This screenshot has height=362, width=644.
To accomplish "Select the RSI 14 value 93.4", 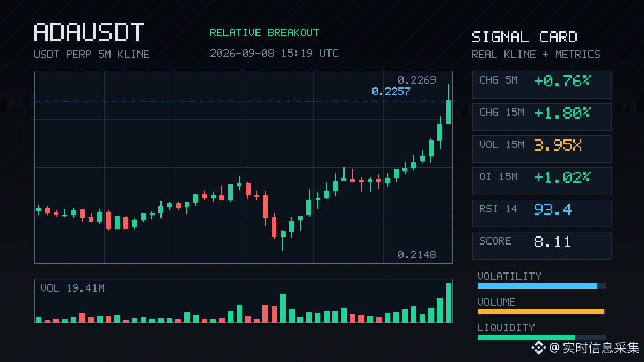I will (553, 209).
